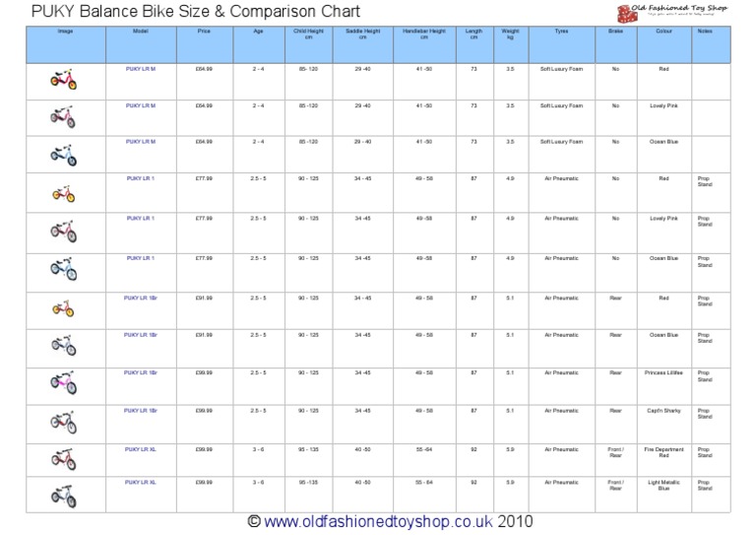
Task: Click the Princess Lillifee bike image
Action: (64, 382)
